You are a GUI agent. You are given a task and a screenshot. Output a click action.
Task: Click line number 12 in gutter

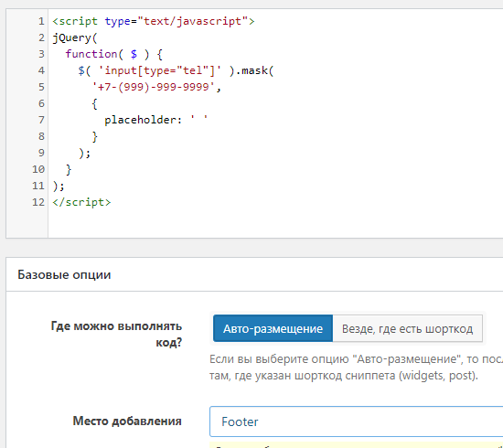(x=38, y=202)
